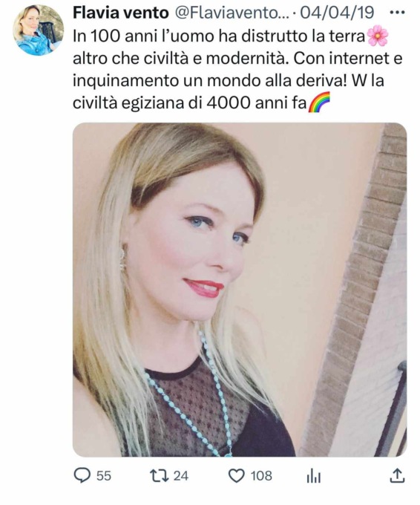View tweet analytics bar chart icon
Viewport: 420px width, 505px height.
click(314, 476)
